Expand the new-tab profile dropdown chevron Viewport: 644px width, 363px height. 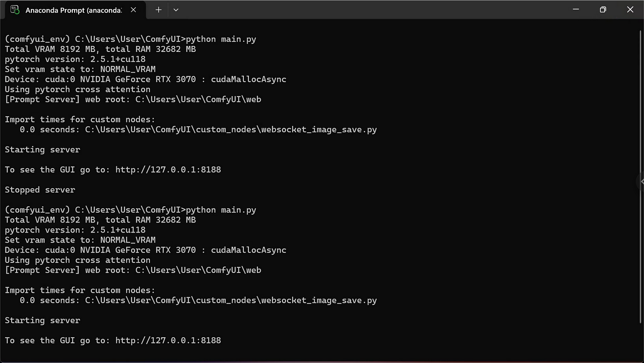(176, 10)
